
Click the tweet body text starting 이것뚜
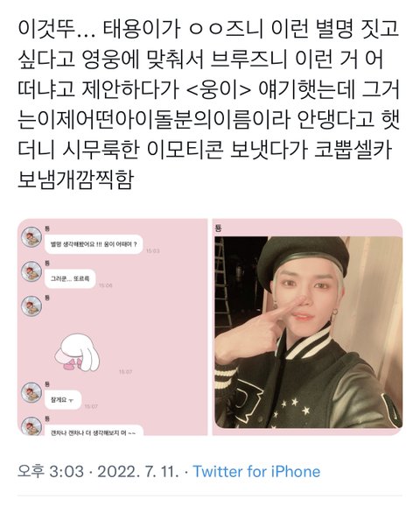coord(209,103)
